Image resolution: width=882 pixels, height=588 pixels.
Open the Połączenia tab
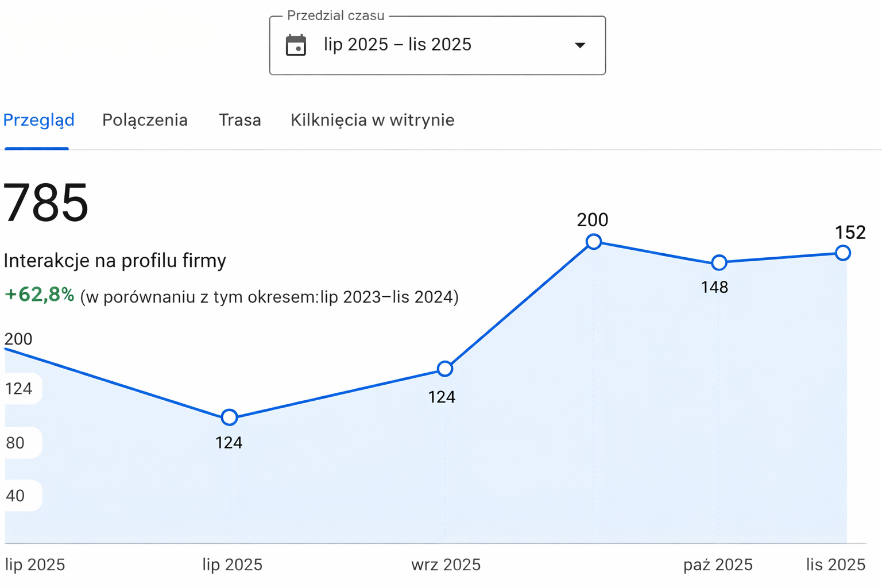(145, 120)
